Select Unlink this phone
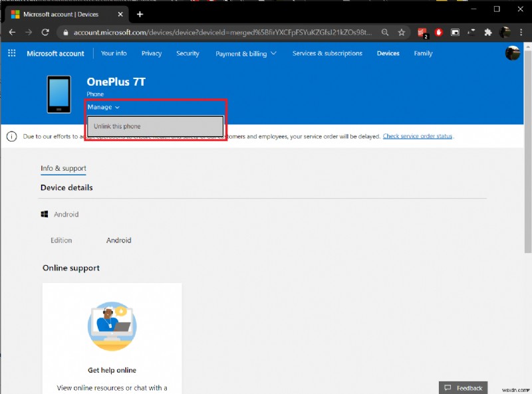 click(156, 126)
